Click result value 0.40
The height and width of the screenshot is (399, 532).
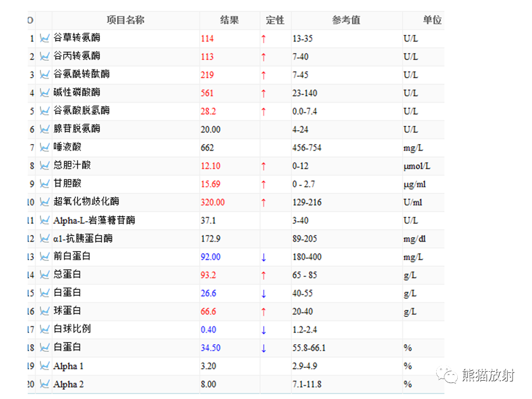(208, 329)
